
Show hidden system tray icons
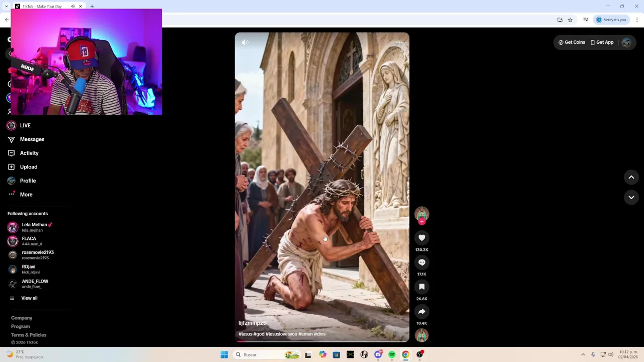coord(583,354)
